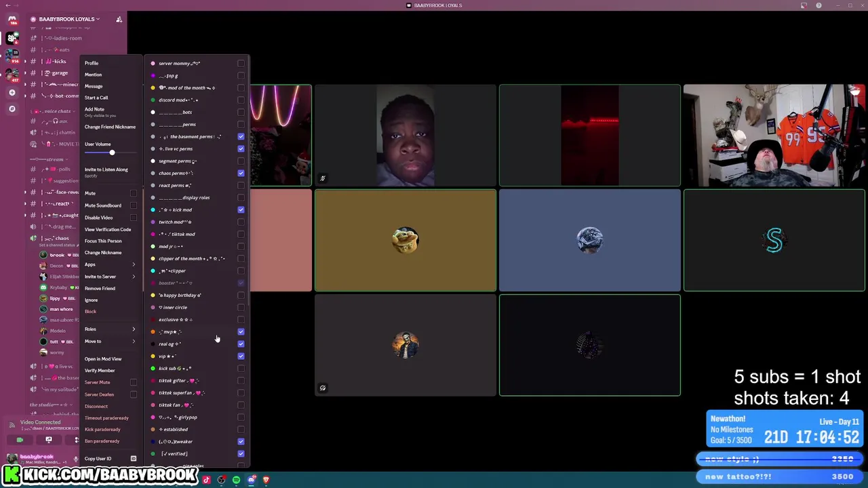Expand the Invite to Server submenu

[x=110, y=277]
